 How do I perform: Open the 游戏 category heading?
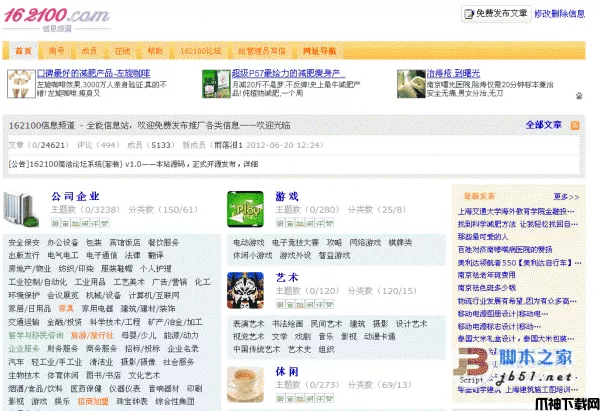(287, 197)
